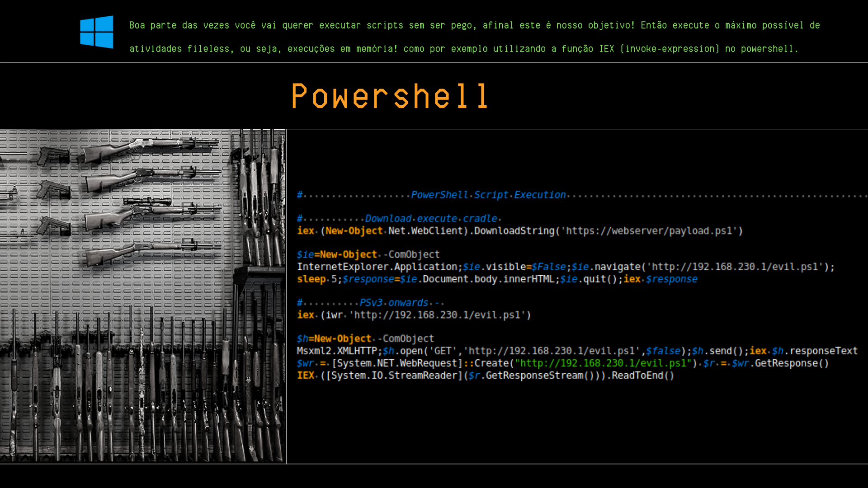The width and height of the screenshot is (868, 488).
Task: Select the IEX keyword before StreamReader call
Action: point(307,375)
